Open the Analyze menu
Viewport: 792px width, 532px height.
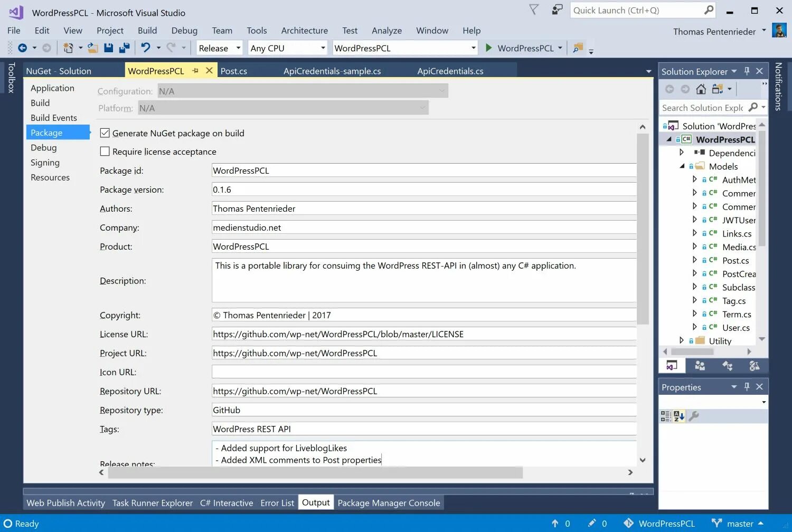pos(386,31)
